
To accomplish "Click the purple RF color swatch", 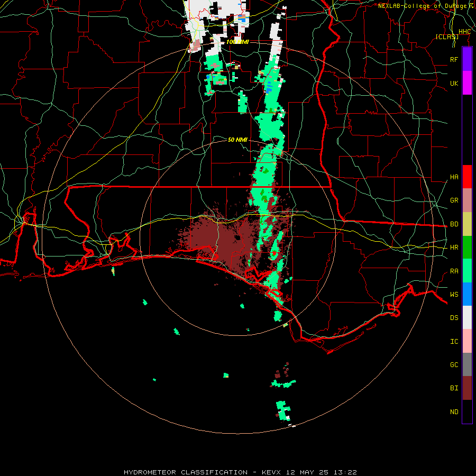I will [x=467, y=59].
